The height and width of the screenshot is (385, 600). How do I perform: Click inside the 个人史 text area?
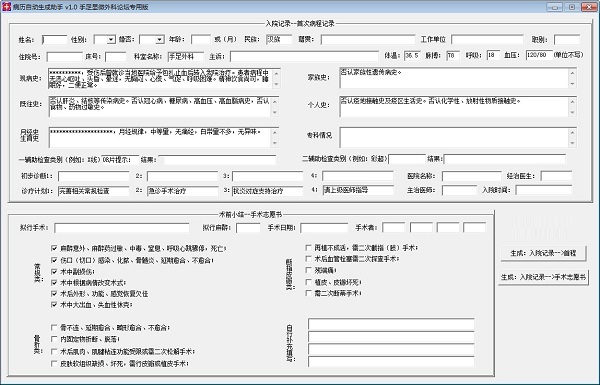[x=454, y=106]
